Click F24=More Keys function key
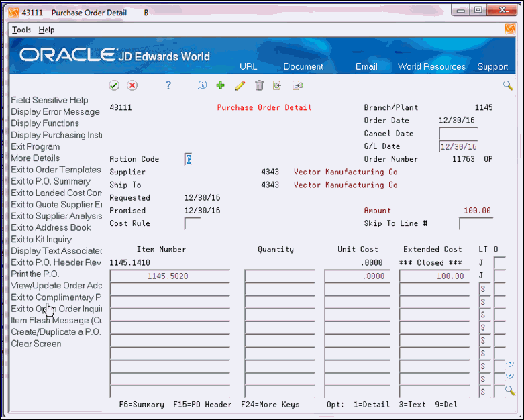Viewport: 524px width, 420px height. [270, 405]
